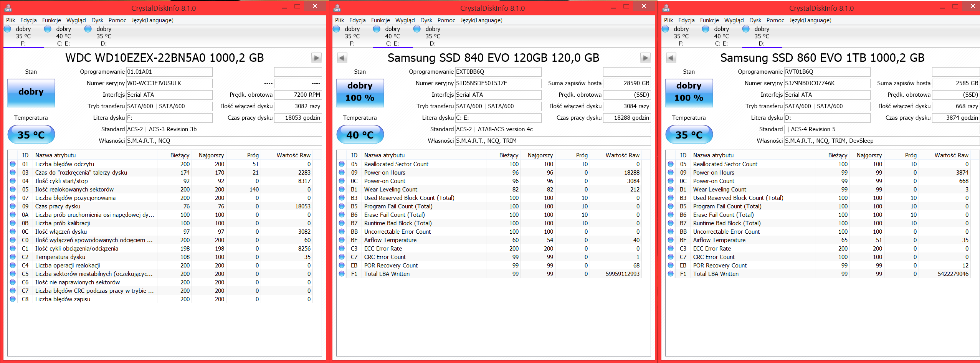Viewport: 980px width, 363px height.
Task: Click WDC WD10EZEX-22BN5A0 disk title
Action: (x=165, y=58)
